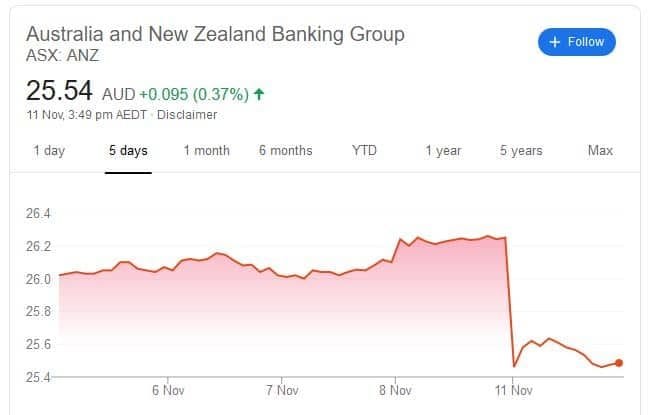Select the 5 days tab

[128, 151]
